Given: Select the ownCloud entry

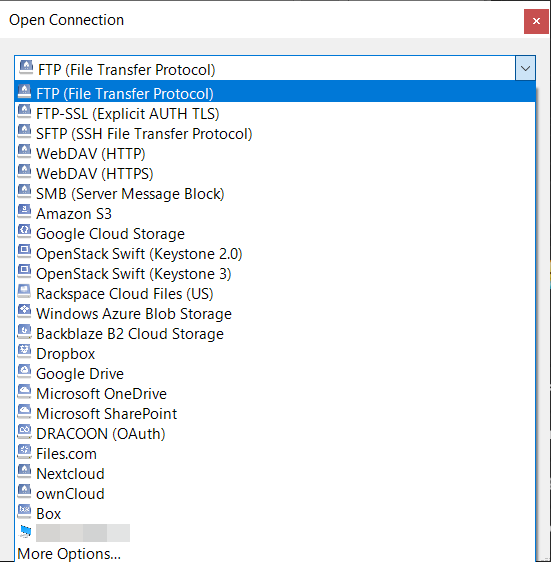Looking at the screenshot, I should 275,494.
